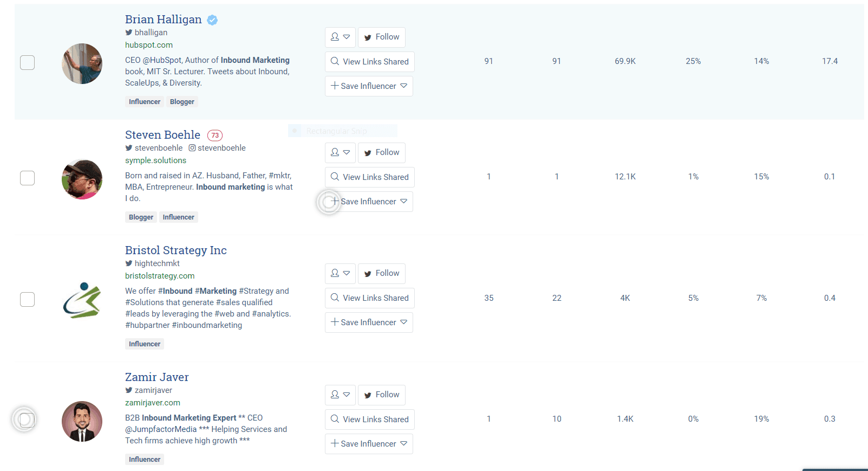Open the person dropdown for Brian Halligan
Image resolution: width=868 pixels, height=471 pixels.
pyautogui.click(x=340, y=37)
